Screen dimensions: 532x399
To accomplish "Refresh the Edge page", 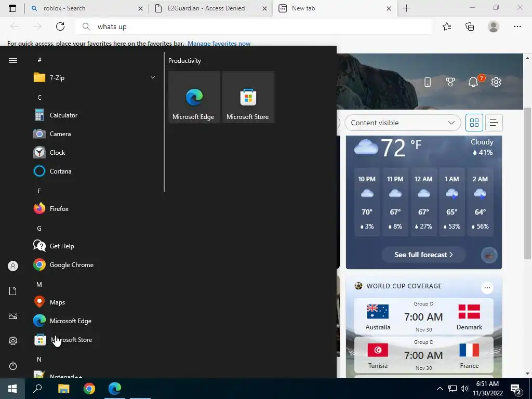I will tap(60, 26).
